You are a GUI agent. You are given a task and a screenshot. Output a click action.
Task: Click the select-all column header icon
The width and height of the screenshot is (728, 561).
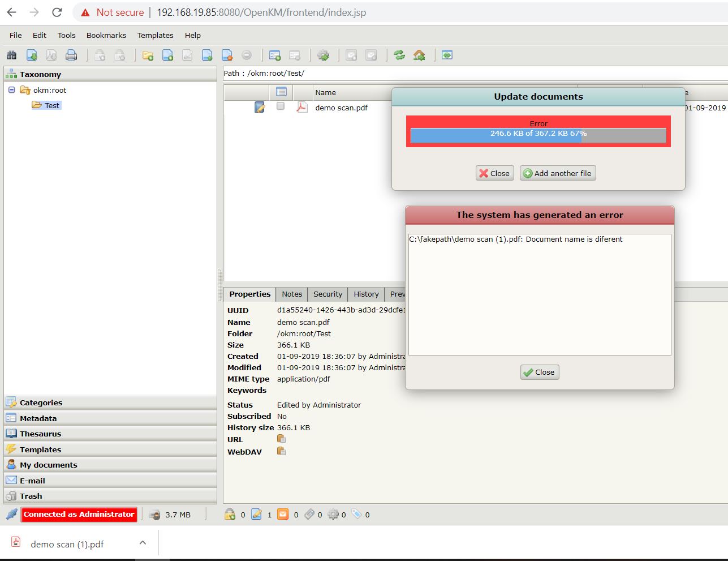[x=281, y=92]
